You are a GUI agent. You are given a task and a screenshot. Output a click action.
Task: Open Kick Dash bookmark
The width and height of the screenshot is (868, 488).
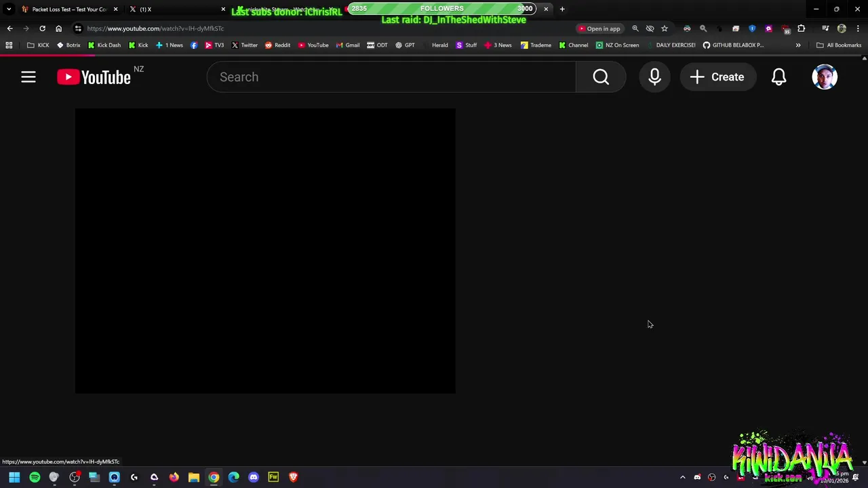pyautogui.click(x=104, y=45)
